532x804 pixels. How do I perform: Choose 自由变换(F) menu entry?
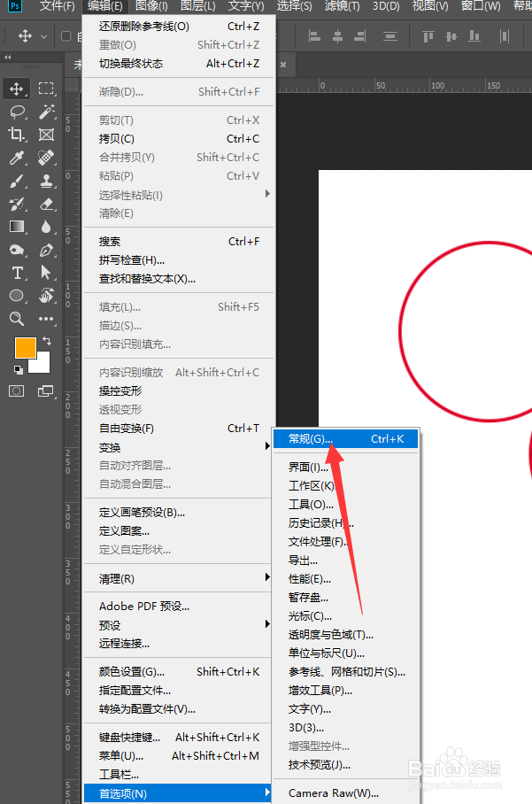click(179, 429)
